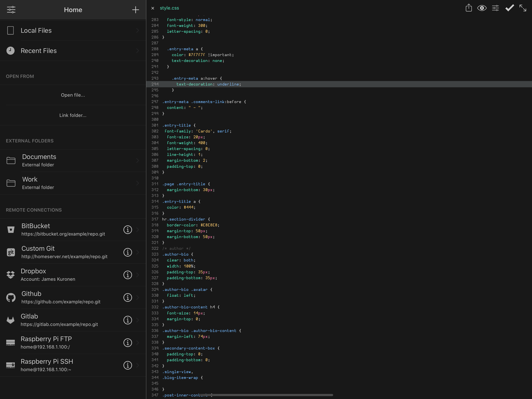Viewport: 532px width, 399px height.
Task: Show info for Raspberry Pi FTP
Action: click(x=128, y=343)
